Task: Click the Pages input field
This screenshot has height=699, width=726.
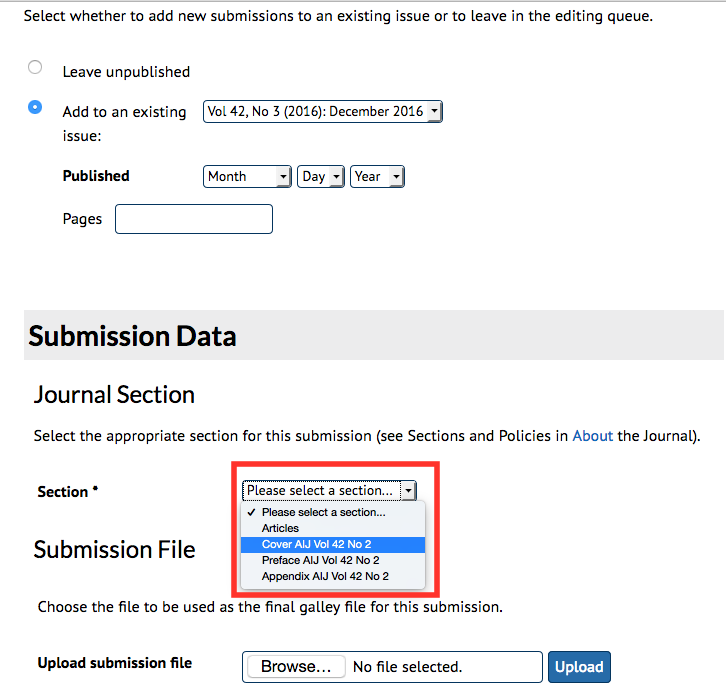Action: click(193, 219)
